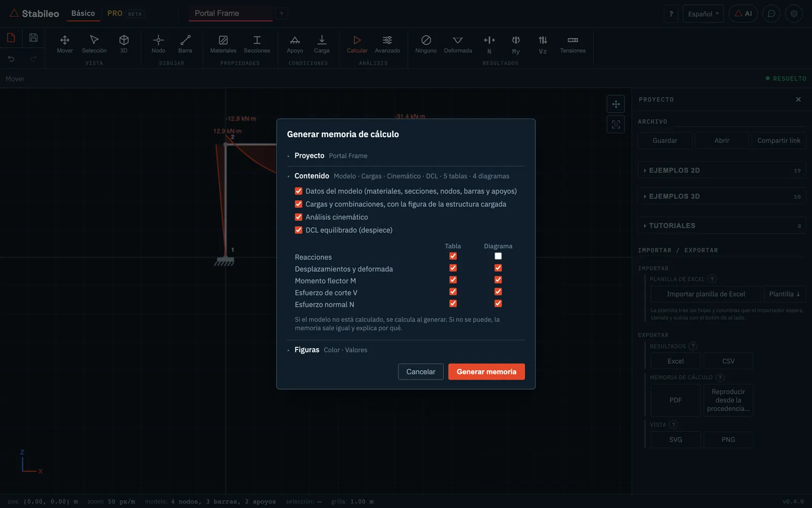
Task: Uncheck Análisis cinemático checkbox
Action: pos(298,217)
